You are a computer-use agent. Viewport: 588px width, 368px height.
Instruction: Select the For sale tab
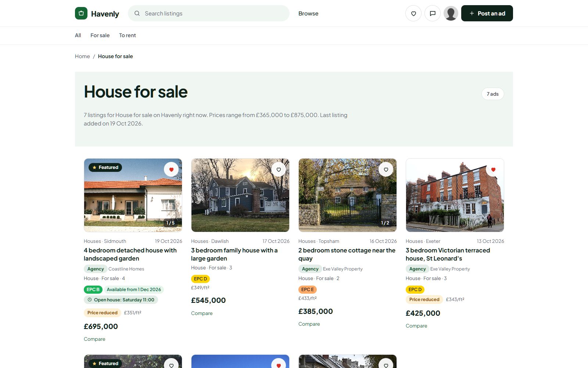[100, 35]
